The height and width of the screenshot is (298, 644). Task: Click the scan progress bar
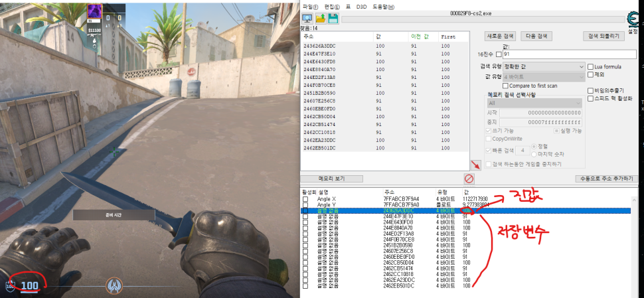pos(483,19)
